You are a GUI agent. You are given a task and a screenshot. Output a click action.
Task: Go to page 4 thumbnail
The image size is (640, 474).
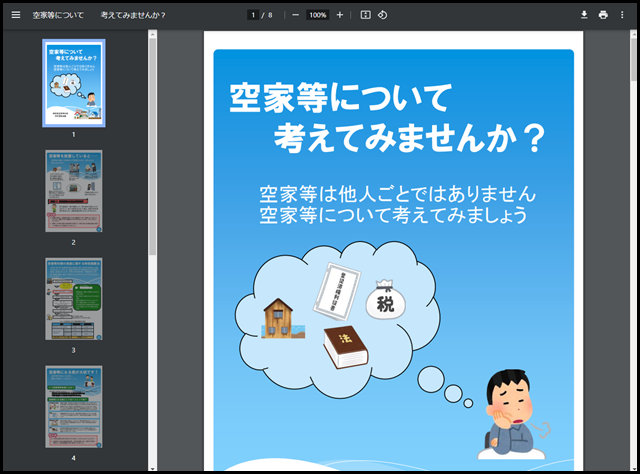(74, 407)
